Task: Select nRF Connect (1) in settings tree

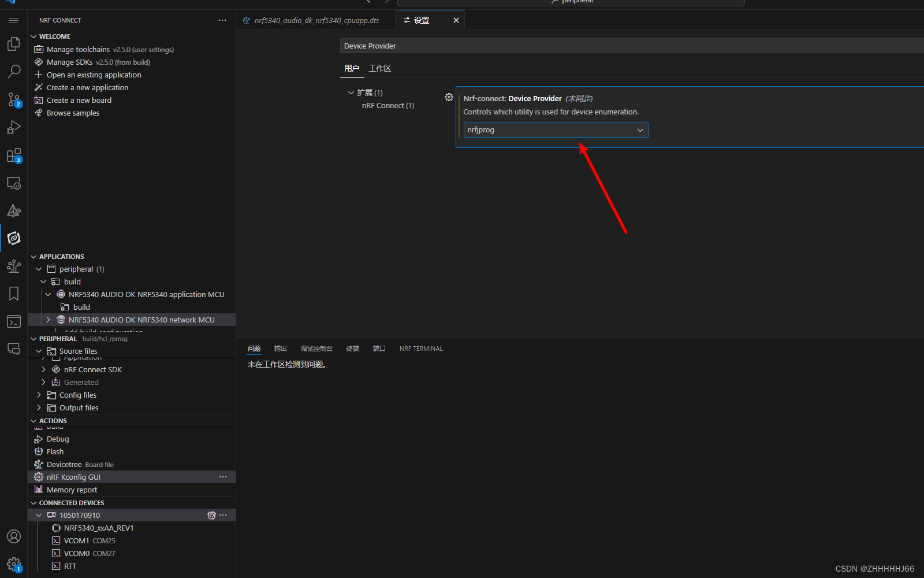Action: click(x=388, y=105)
